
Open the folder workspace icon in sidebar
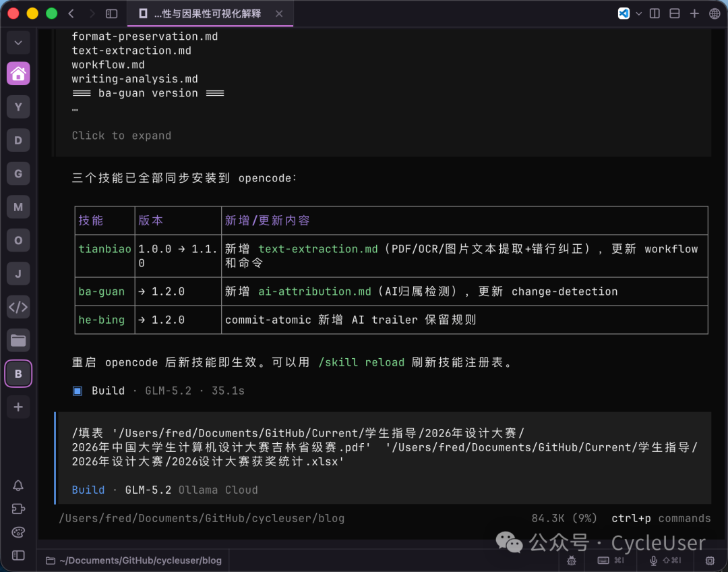[x=18, y=341]
